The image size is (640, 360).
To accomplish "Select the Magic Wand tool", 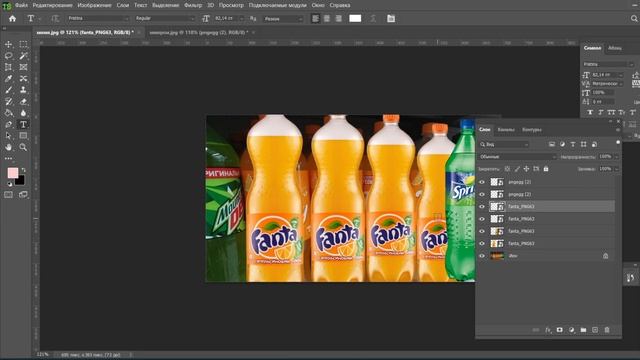I will (23, 56).
